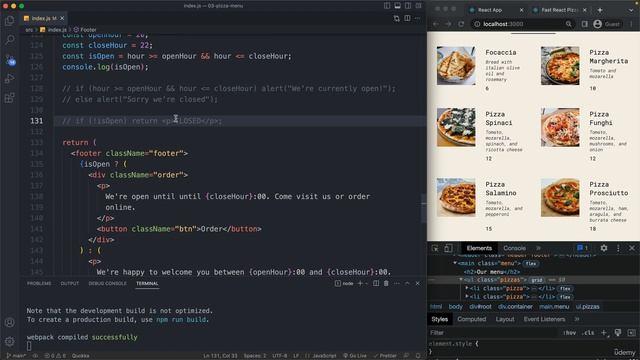Viewport: 640px width, 360px height.
Task: Toggle the grid badge on ul.pizzas
Action: [x=537, y=280]
